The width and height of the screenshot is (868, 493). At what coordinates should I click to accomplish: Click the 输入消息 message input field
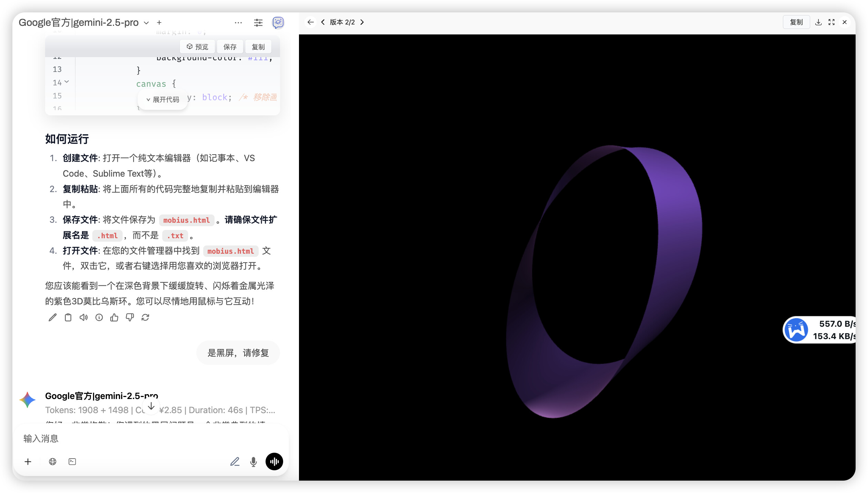click(x=151, y=439)
